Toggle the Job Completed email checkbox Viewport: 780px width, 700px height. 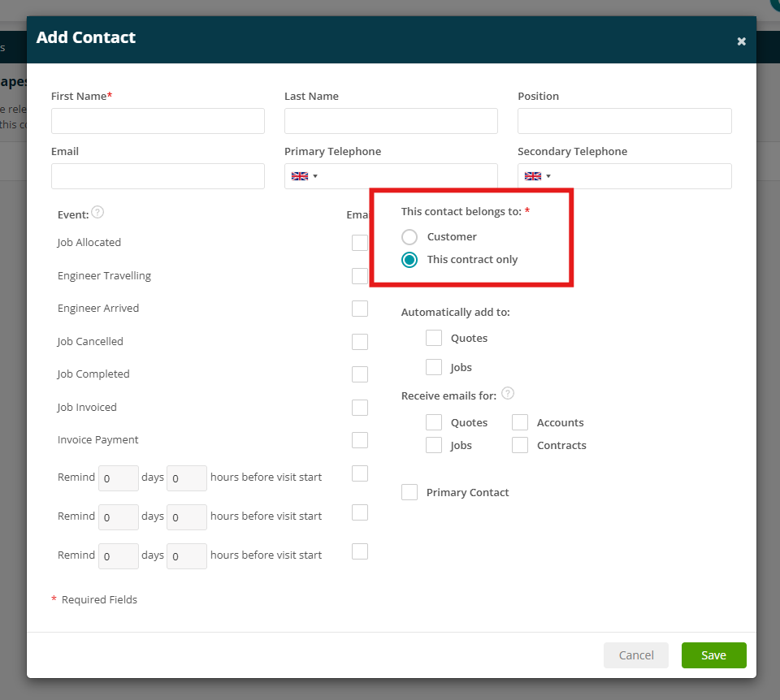(x=360, y=374)
